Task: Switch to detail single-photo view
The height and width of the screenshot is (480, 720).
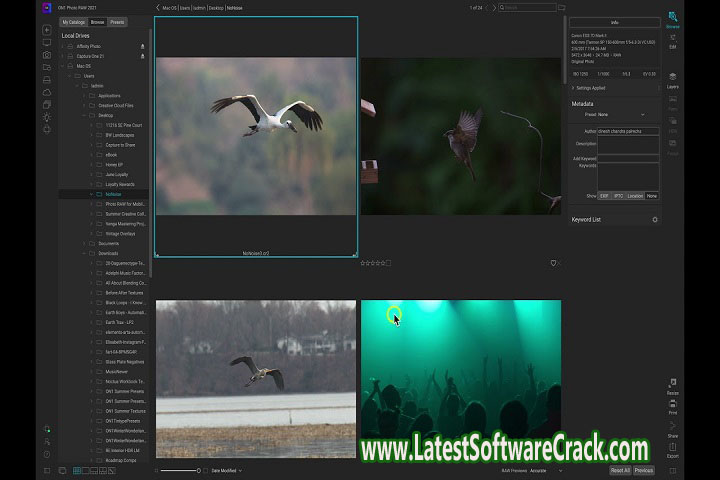Action: point(85,471)
